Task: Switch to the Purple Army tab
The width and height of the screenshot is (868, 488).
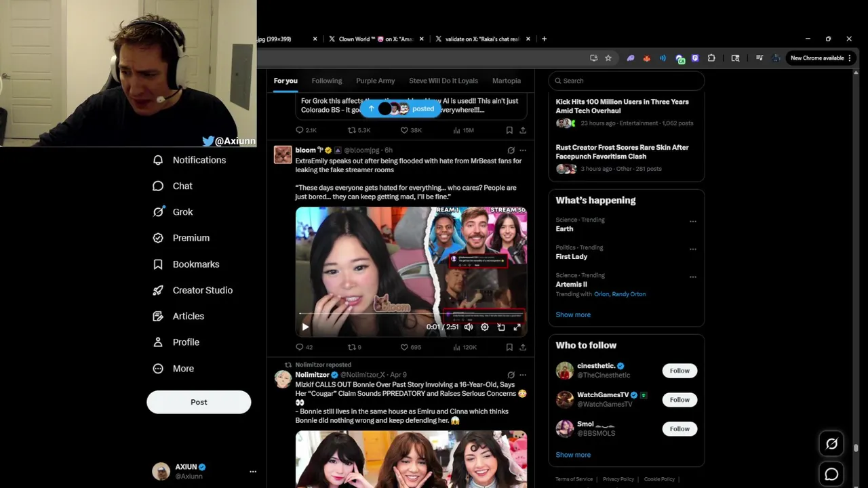Action: click(375, 81)
